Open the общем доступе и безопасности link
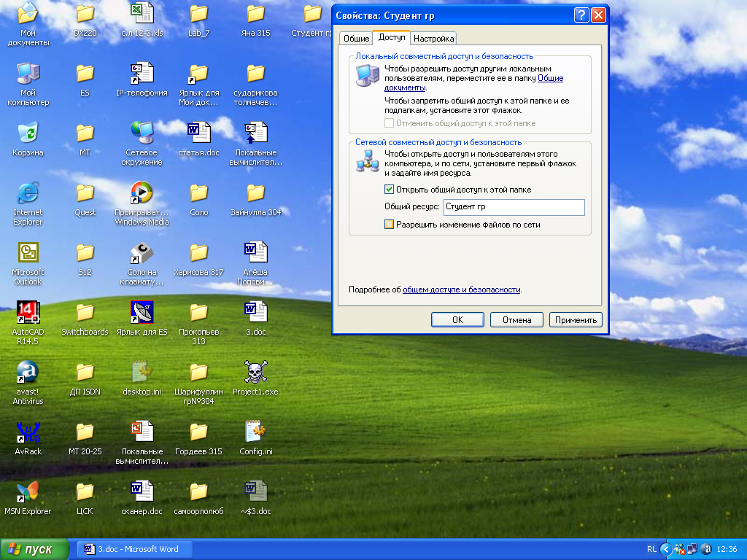Screen dimensions: 747x560 coord(461,289)
